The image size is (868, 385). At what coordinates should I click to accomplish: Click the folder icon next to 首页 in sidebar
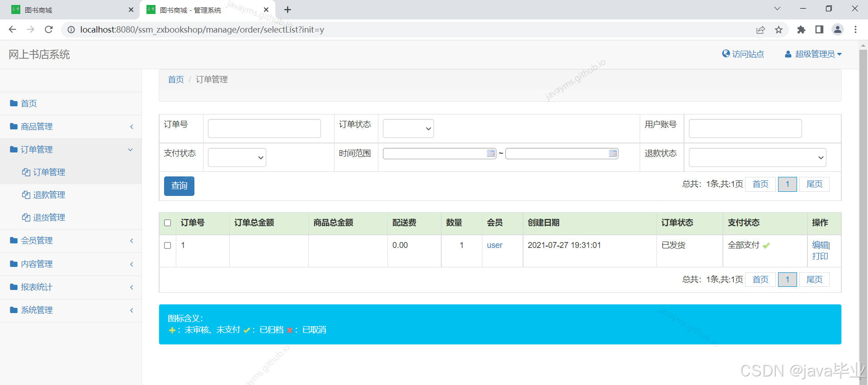click(x=14, y=104)
